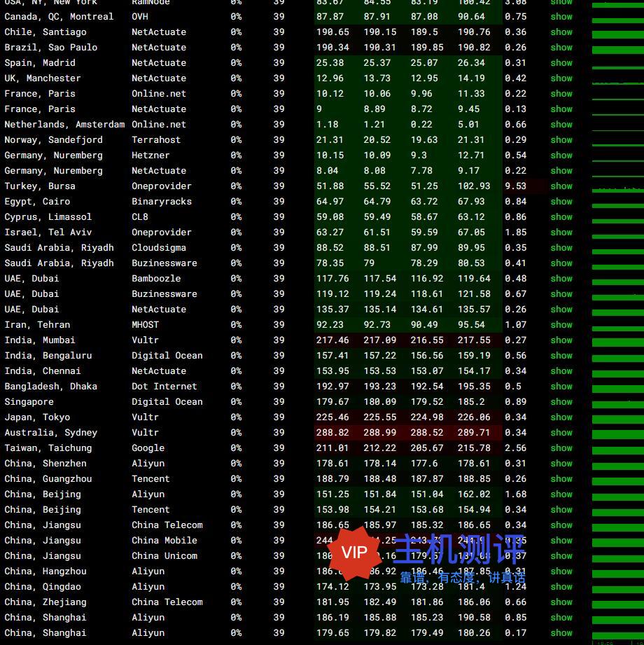Click 'show' for Germany, Nuremberg NetActuate row
Image resolution: width=644 pixels, height=645 pixels.
(x=561, y=171)
